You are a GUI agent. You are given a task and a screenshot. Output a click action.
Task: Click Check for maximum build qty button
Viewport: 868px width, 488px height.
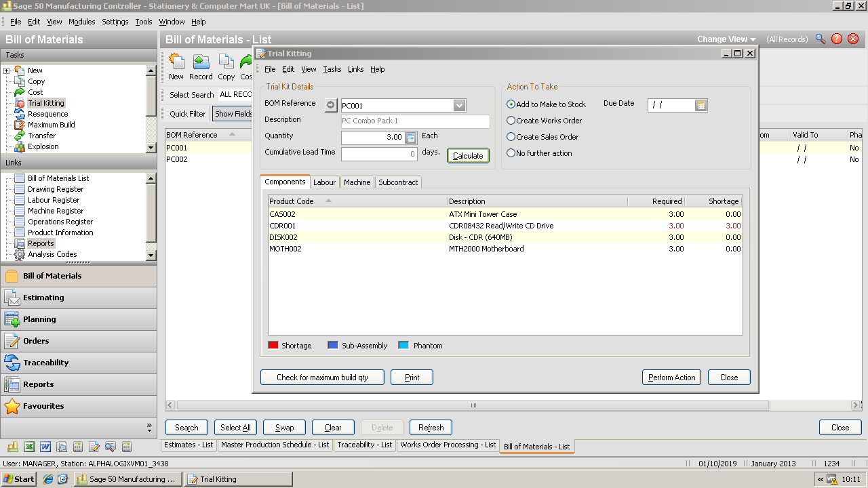point(322,378)
